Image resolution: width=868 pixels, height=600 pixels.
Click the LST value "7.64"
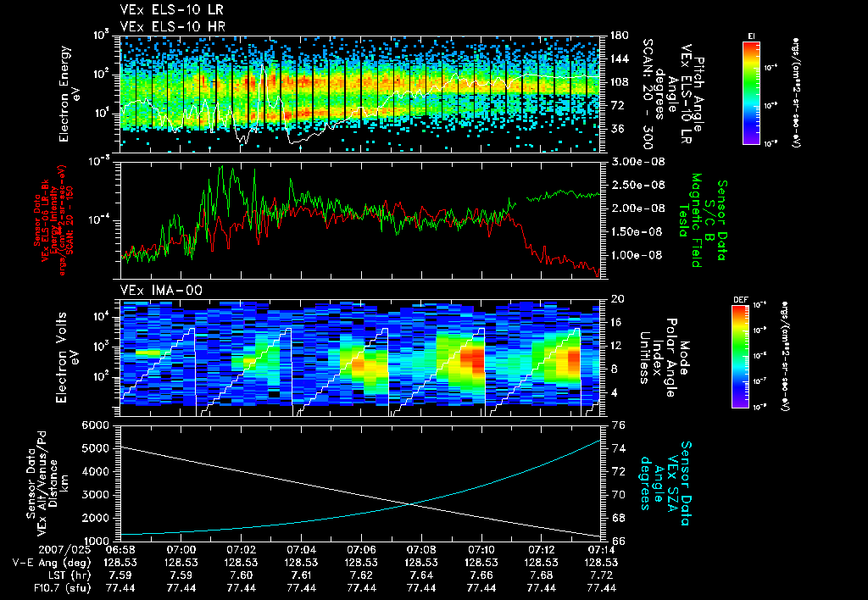[421, 575]
